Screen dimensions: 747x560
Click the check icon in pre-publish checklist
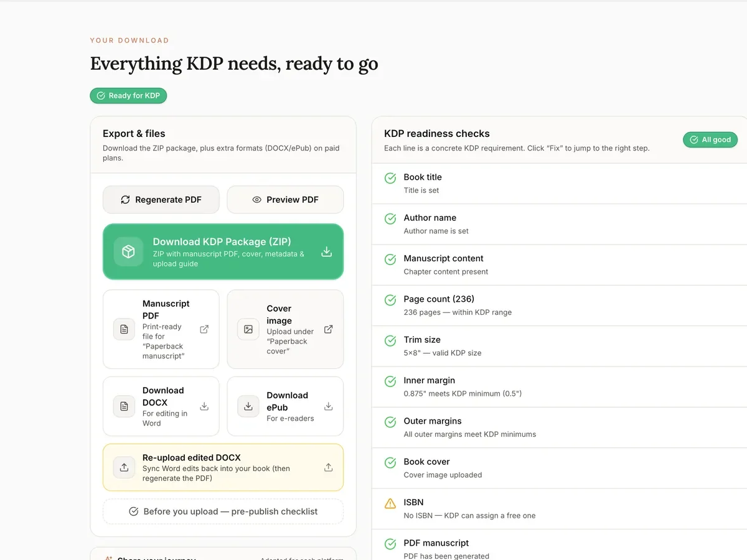[133, 511]
